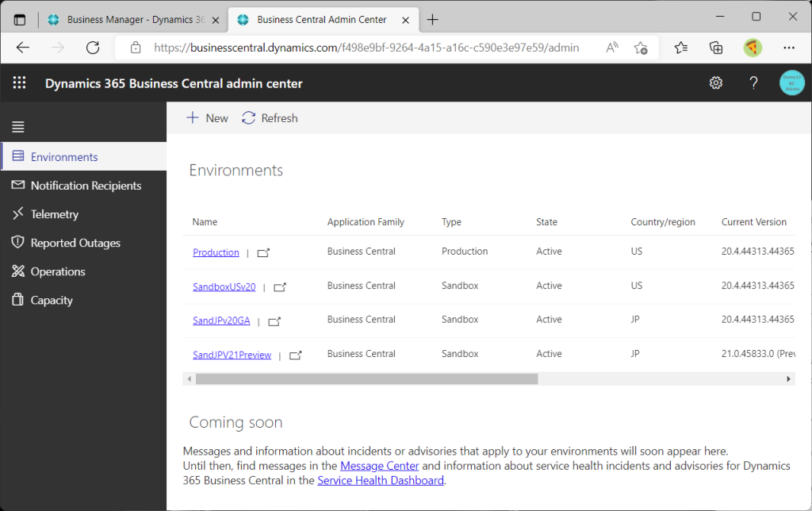The height and width of the screenshot is (511, 812).
Task: Click the table's scroll left arrow
Action: (190, 379)
